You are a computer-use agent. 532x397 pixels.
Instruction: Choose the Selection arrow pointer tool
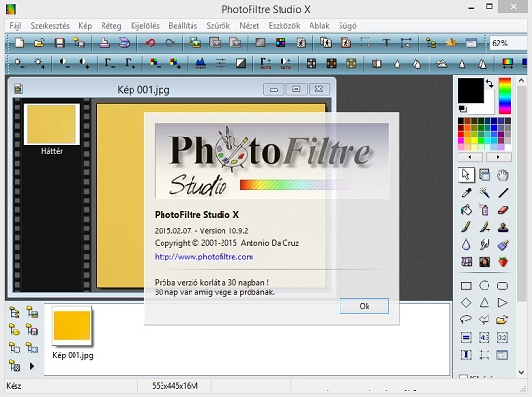click(466, 175)
